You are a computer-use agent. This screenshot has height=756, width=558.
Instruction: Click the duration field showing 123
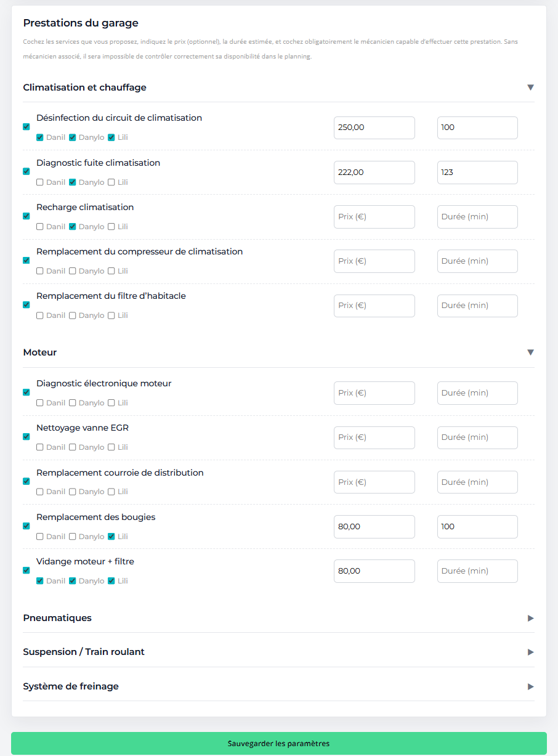click(x=477, y=172)
